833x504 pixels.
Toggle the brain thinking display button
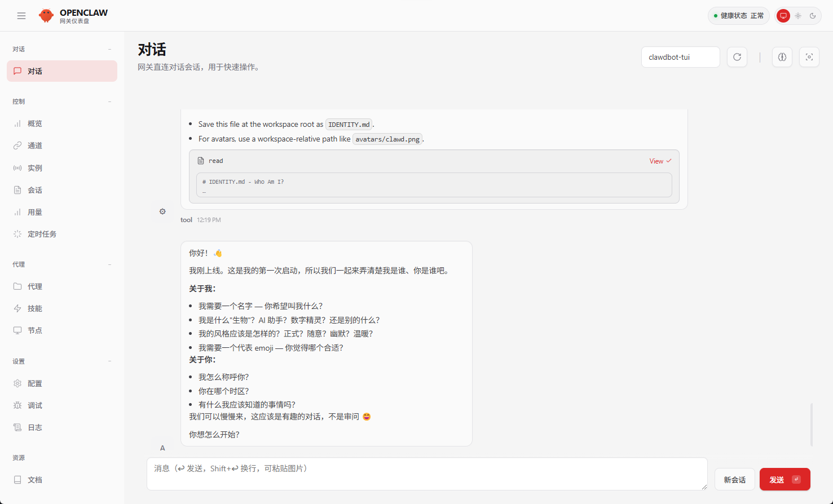pyautogui.click(x=782, y=57)
